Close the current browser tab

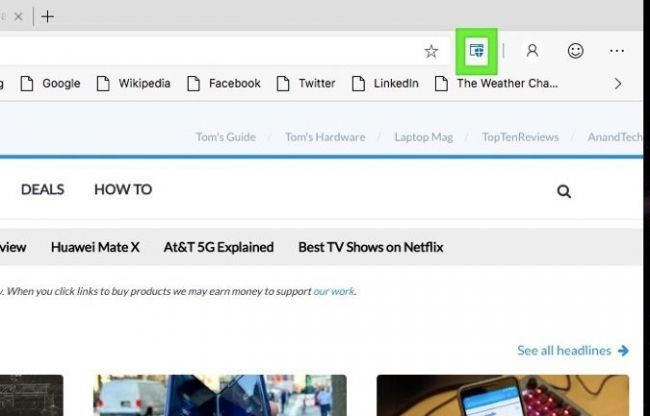coord(18,17)
